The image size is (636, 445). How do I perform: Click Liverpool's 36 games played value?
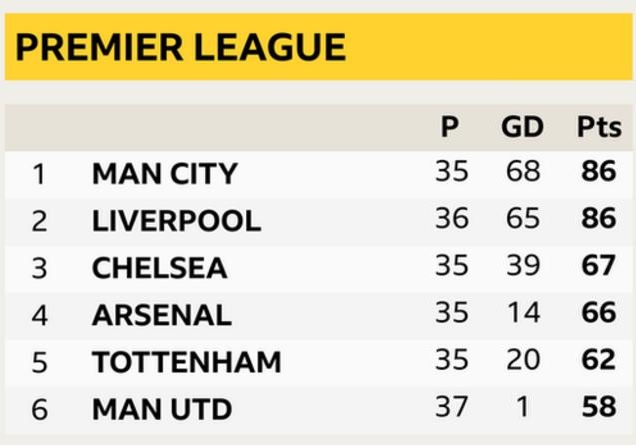pyautogui.click(x=451, y=219)
